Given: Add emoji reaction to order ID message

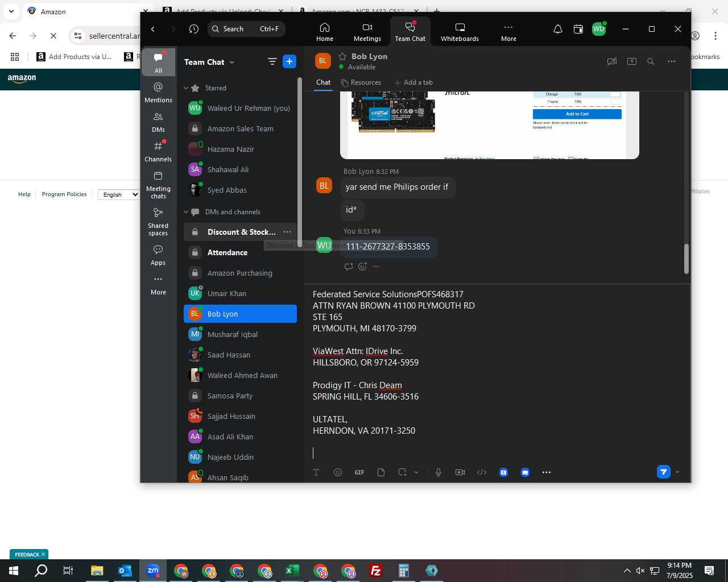Looking at the screenshot, I should click(362, 267).
